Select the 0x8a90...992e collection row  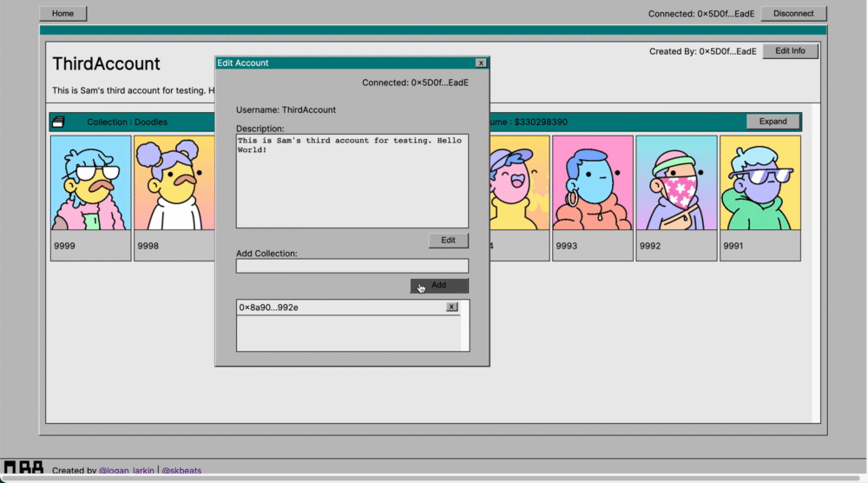pos(348,308)
